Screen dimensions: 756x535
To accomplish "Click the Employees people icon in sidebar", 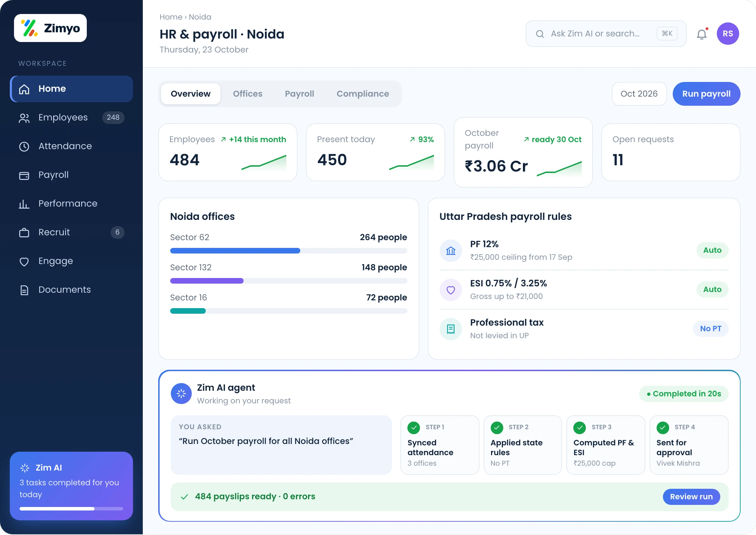I will (24, 118).
